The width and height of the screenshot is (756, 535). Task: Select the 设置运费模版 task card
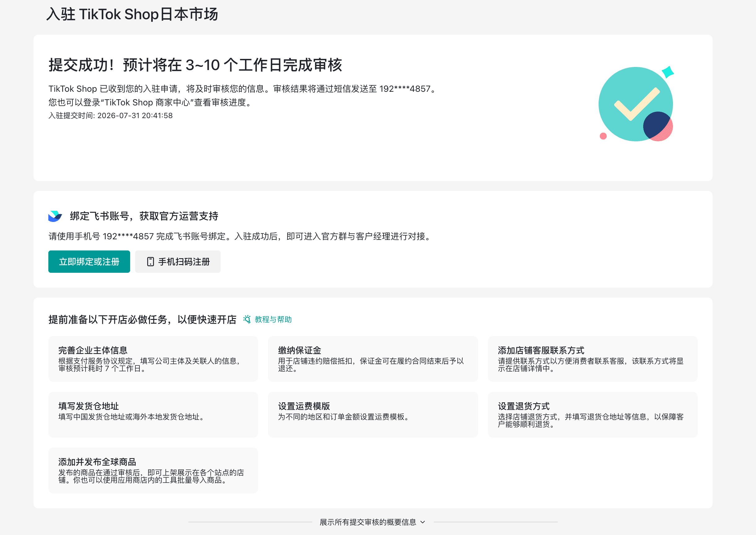[x=373, y=414]
